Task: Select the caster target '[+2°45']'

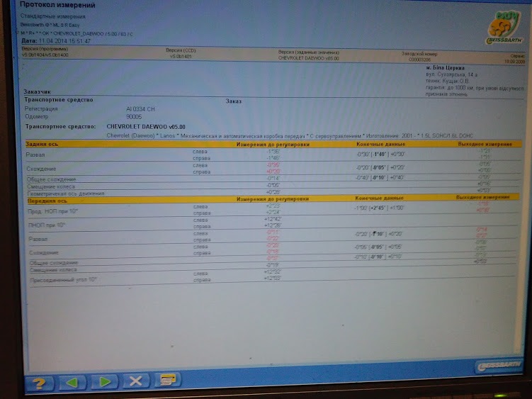Action: click(378, 208)
